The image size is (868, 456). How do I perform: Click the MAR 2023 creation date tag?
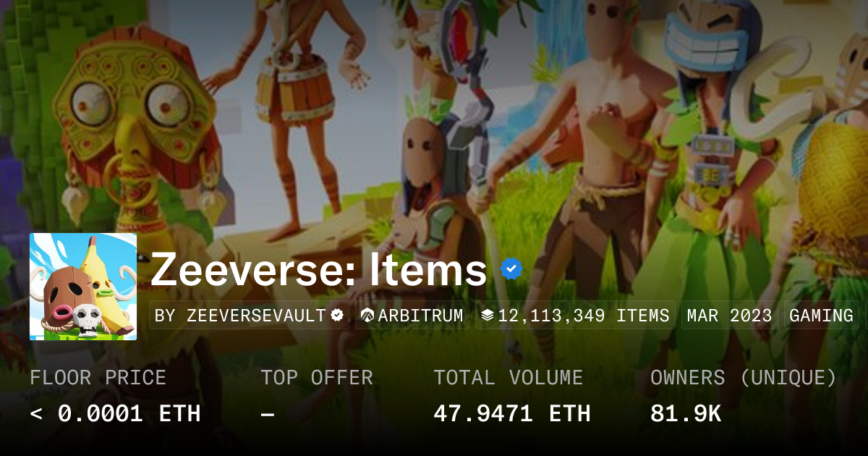729,316
